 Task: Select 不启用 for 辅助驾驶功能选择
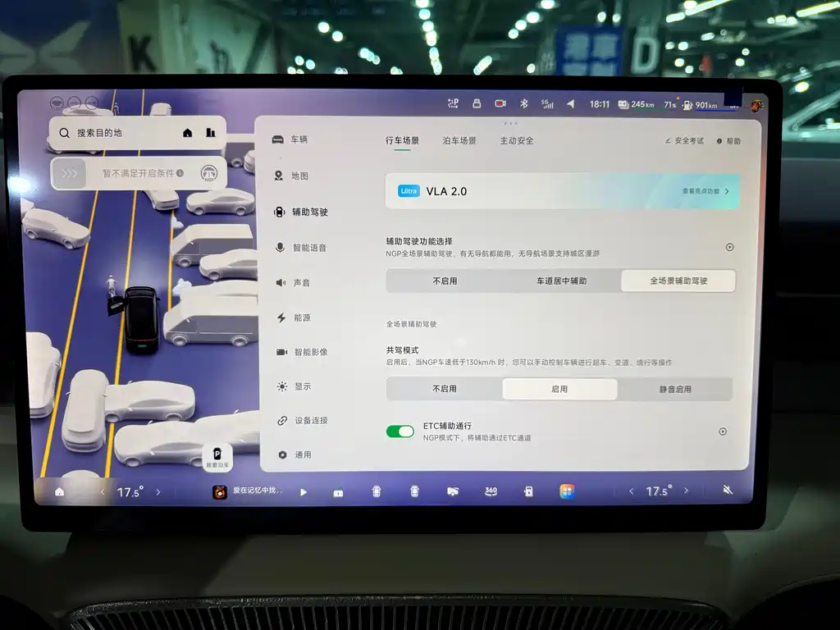pos(445,281)
